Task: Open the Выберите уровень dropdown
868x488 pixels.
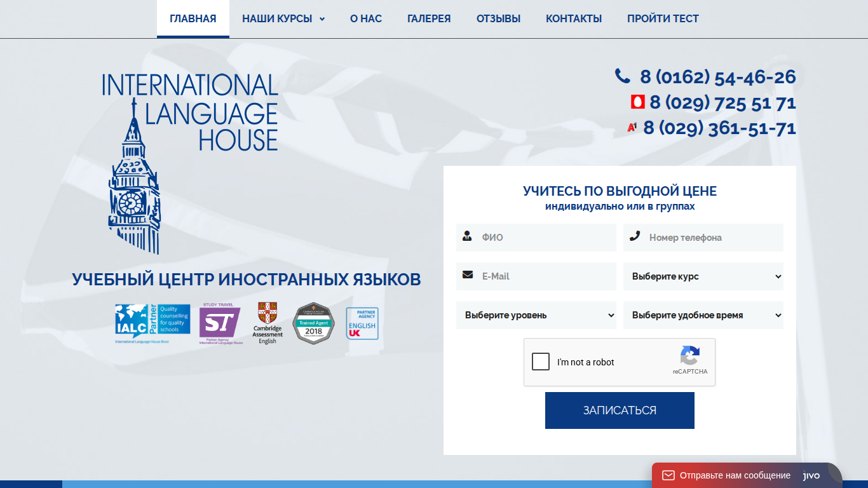Action: [x=536, y=315]
